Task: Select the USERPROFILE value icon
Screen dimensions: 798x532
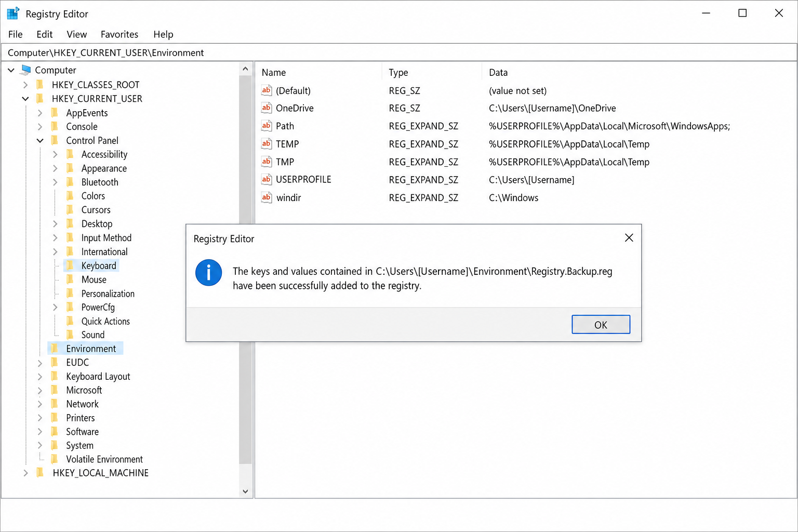Action: coord(267,179)
